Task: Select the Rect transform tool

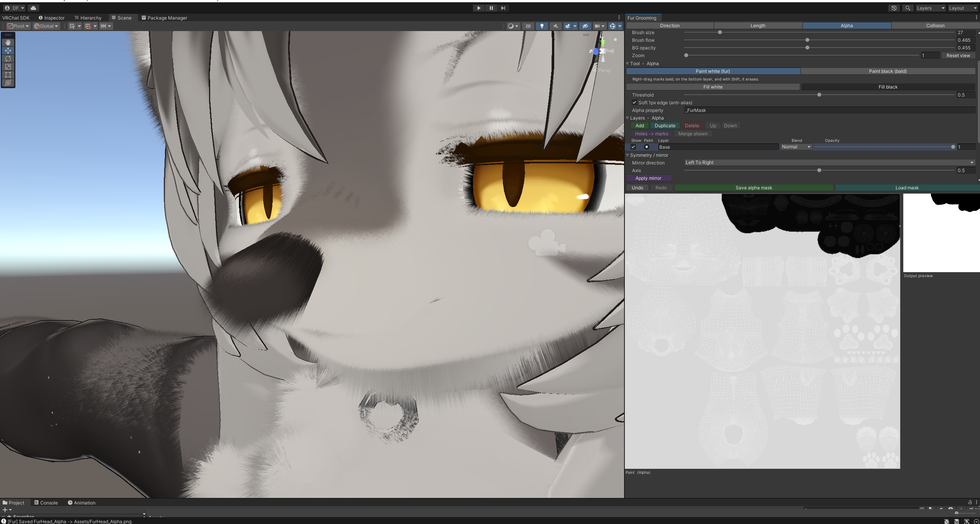Action: 8,75
